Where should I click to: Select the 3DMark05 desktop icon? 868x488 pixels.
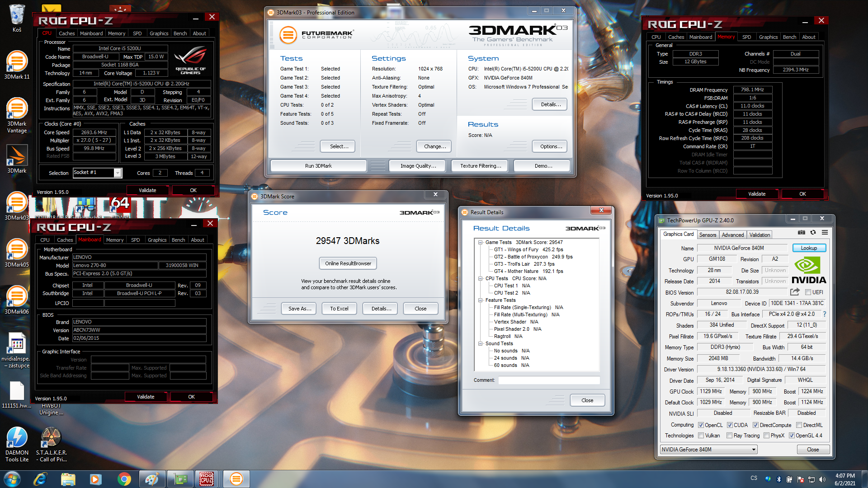pyautogui.click(x=17, y=253)
